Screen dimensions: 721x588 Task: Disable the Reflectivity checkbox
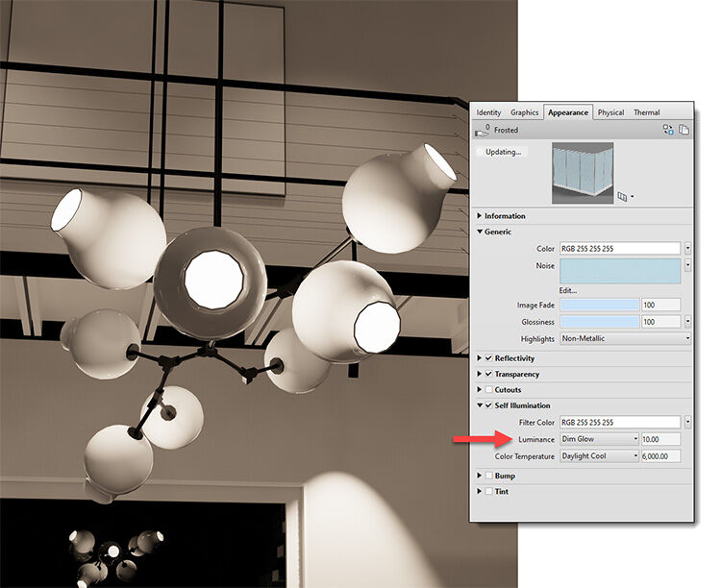tap(488, 358)
